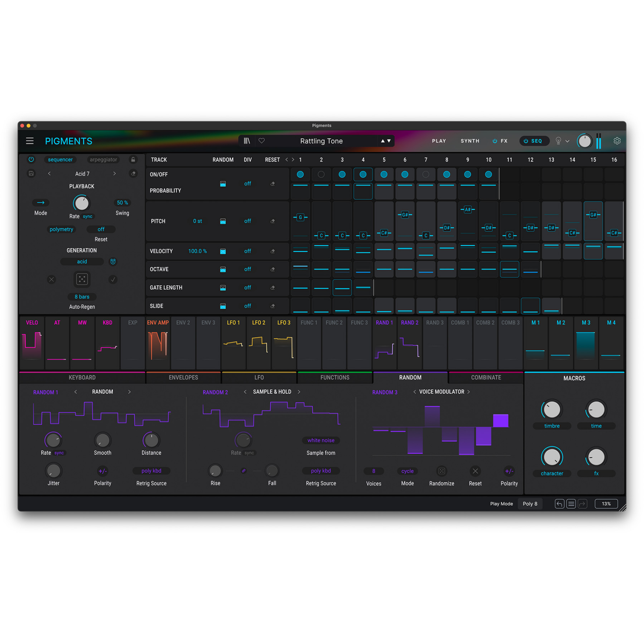The image size is (644, 644).
Task: Toggle step 10 on/off circle
Action: point(489,174)
